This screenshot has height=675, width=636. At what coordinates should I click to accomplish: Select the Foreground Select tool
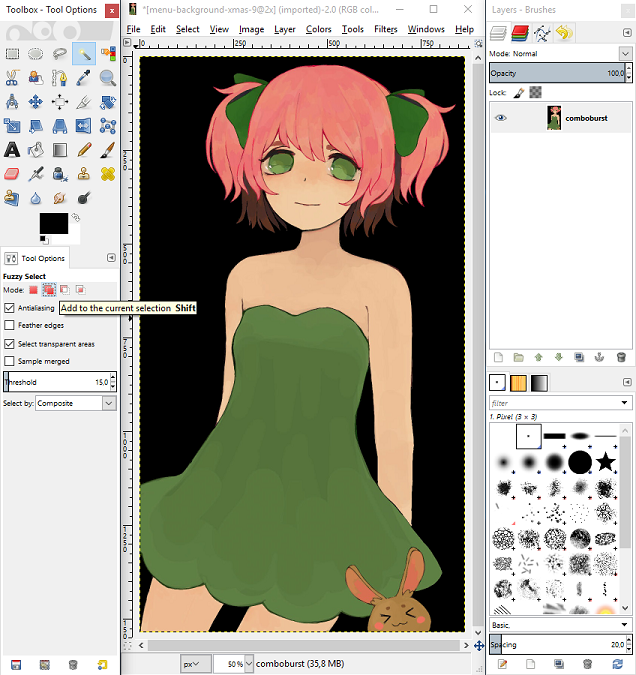[36, 78]
